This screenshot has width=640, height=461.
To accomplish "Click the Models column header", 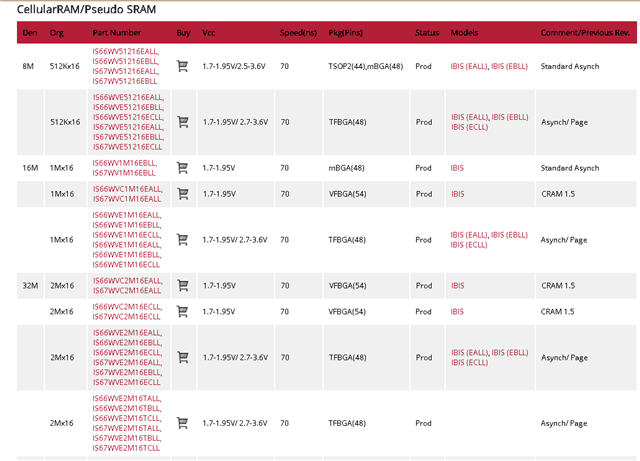I will [464, 33].
